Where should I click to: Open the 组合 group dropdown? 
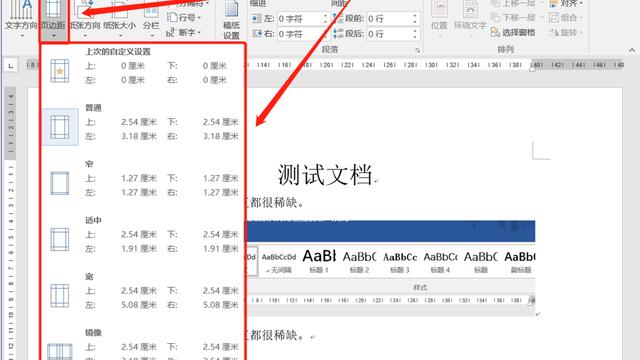pos(566,18)
